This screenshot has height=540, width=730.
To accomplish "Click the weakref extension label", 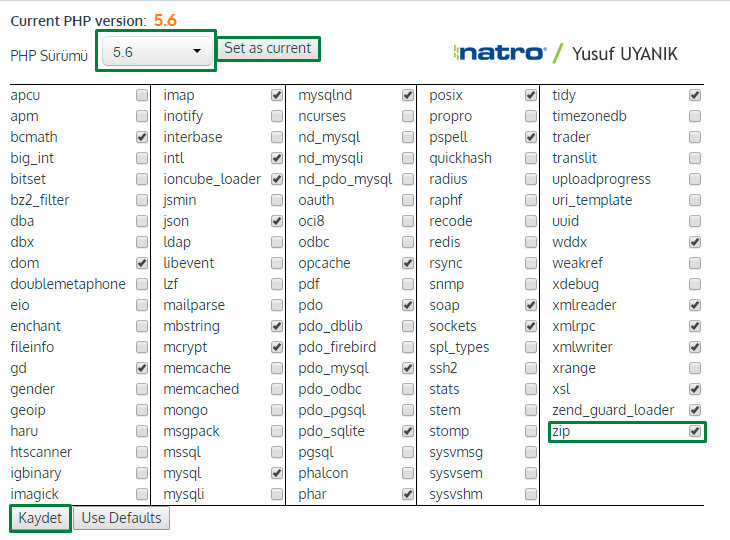I will click(x=577, y=263).
